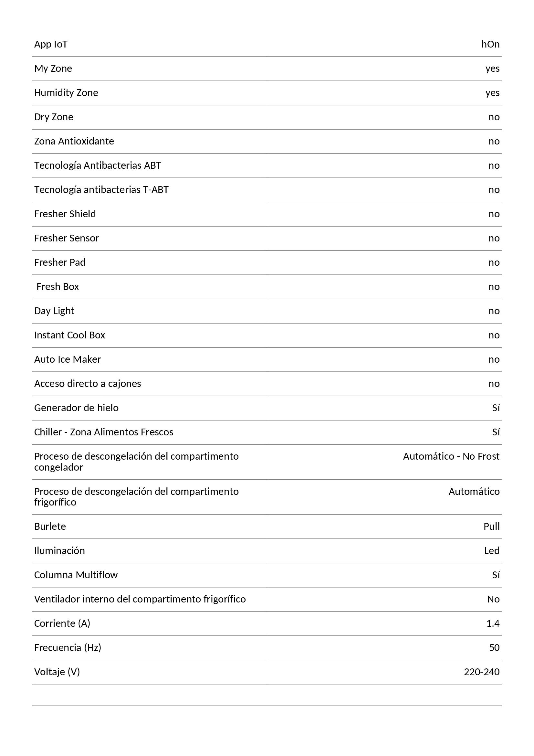Click the Fresher Sensor label
Viewport: 534px width, 756px height.
[x=67, y=239]
